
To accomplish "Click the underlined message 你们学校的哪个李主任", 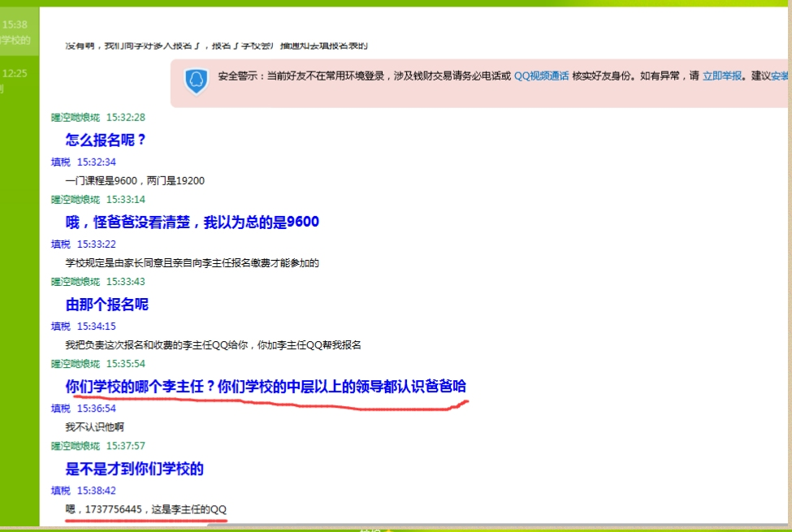I will pyautogui.click(x=266, y=387).
